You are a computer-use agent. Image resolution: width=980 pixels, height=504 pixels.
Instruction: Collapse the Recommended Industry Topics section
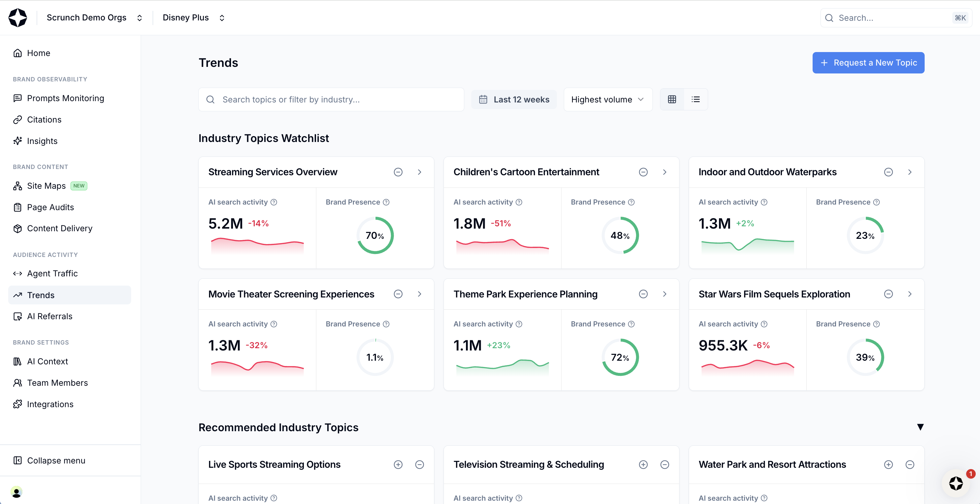(x=920, y=427)
